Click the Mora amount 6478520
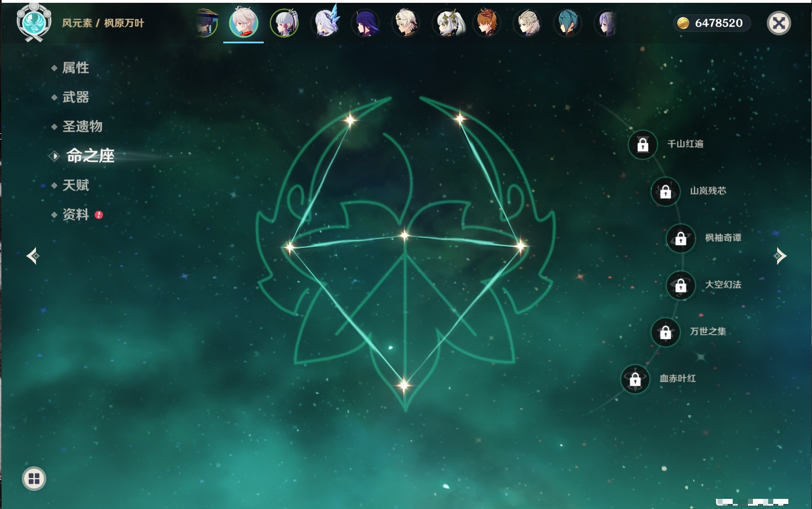Screen dimensions: 812x509 (x=719, y=23)
